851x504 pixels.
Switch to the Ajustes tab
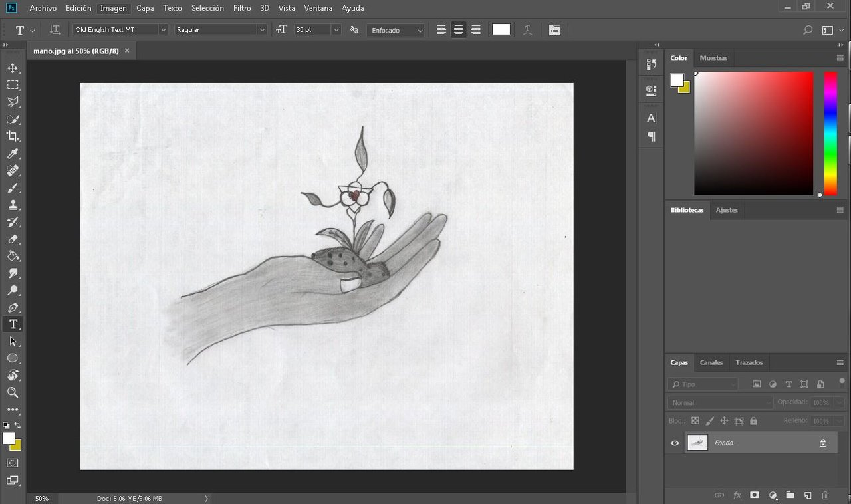point(727,210)
